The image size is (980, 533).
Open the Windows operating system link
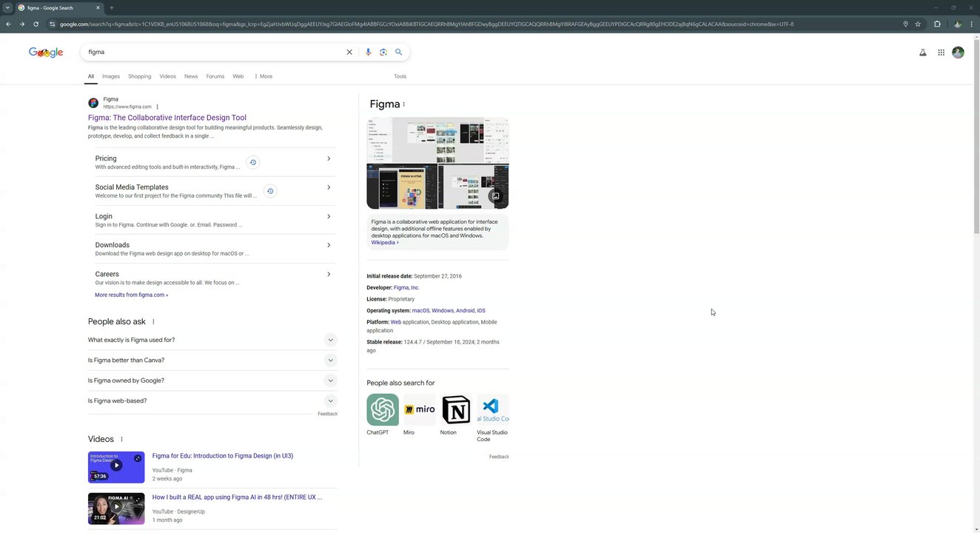(x=443, y=311)
